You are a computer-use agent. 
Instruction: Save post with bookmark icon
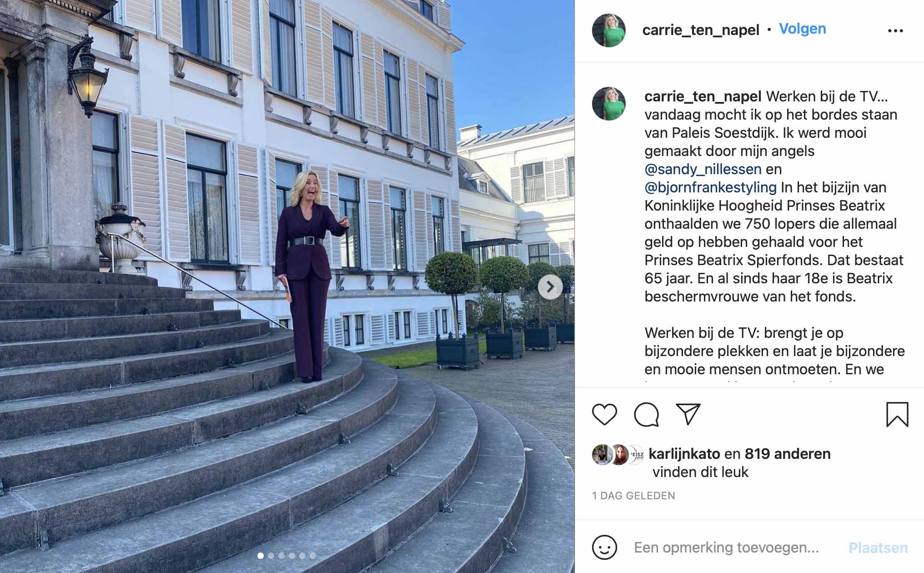tap(897, 414)
